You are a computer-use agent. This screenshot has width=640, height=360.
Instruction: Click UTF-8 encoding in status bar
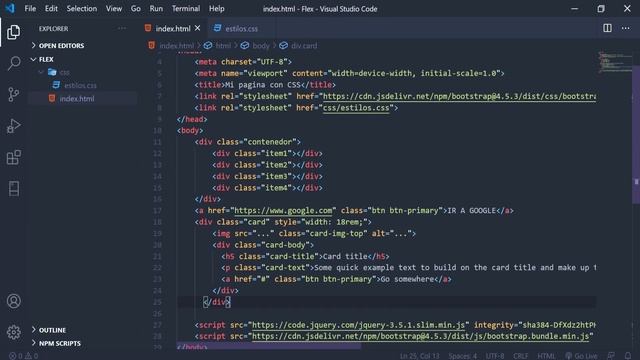tap(495, 356)
